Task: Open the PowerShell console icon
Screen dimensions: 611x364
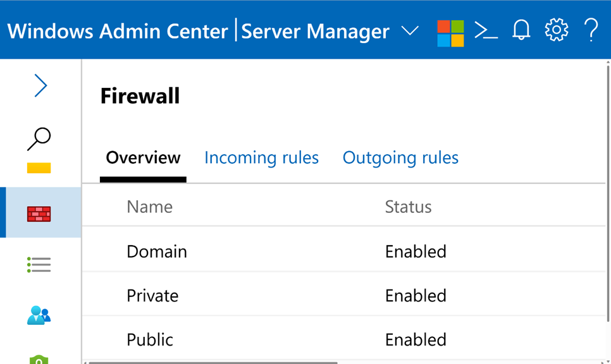Action: [x=486, y=30]
